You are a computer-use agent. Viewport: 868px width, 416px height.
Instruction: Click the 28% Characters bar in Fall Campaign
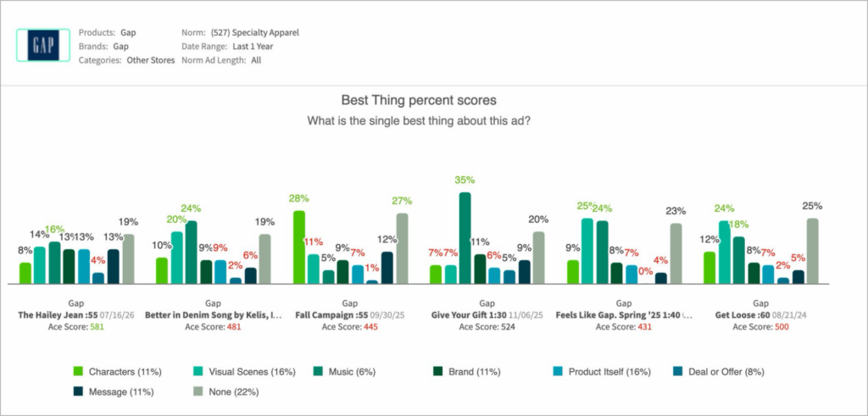299,247
